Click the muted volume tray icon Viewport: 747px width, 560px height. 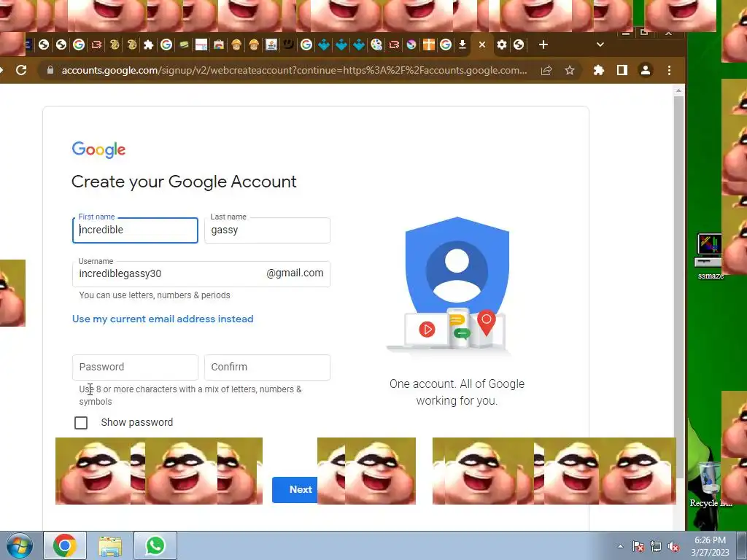(673, 546)
